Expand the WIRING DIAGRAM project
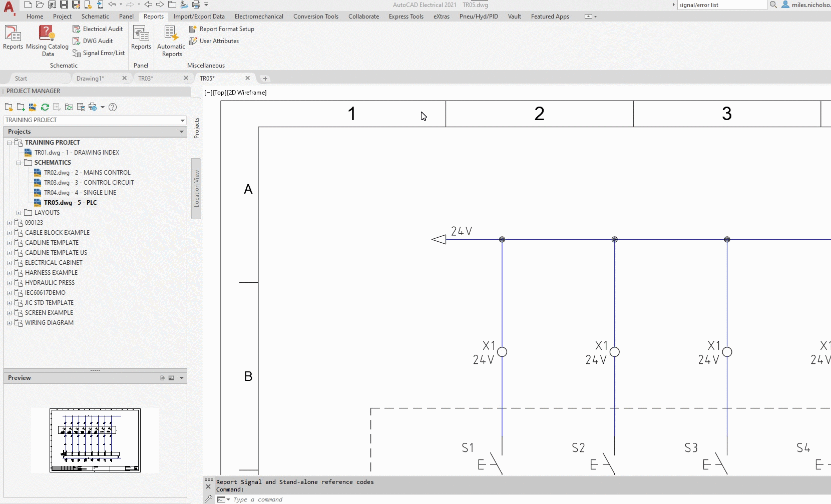This screenshot has width=831, height=504. pos(9,323)
